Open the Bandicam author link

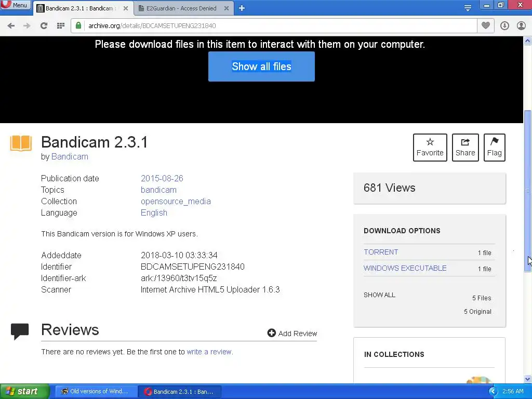coord(70,157)
